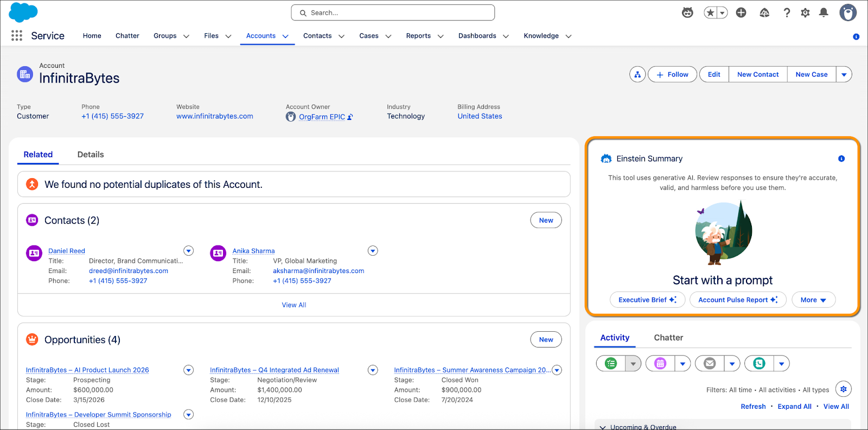Image resolution: width=868 pixels, height=430 pixels.
Task: Click the InfinitraBytes account record icon
Action: point(25,74)
